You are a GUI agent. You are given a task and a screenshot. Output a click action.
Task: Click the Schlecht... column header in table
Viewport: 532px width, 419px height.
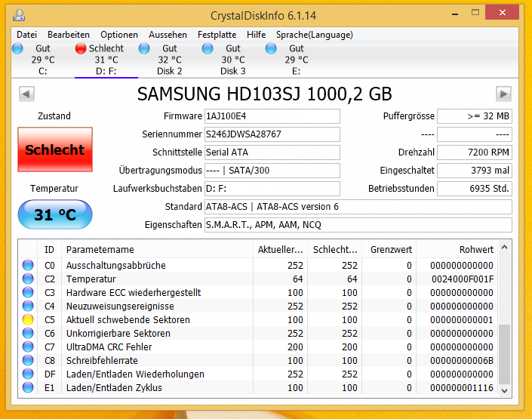335,250
